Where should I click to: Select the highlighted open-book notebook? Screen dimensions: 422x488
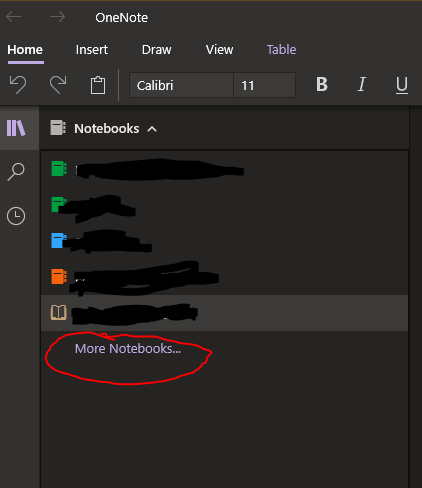[x=224, y=313]
